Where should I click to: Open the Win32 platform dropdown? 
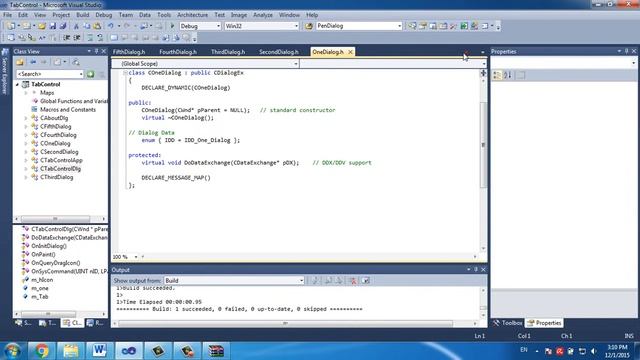(296, 26)
